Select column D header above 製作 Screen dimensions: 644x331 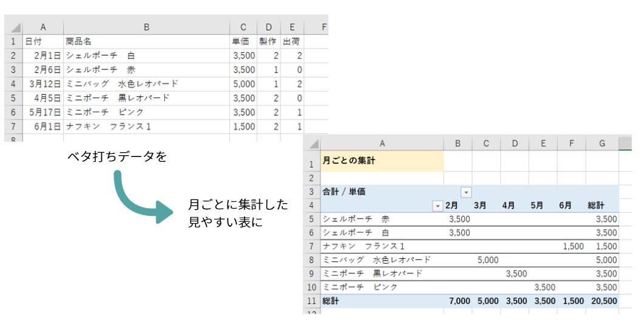point(269,27)
